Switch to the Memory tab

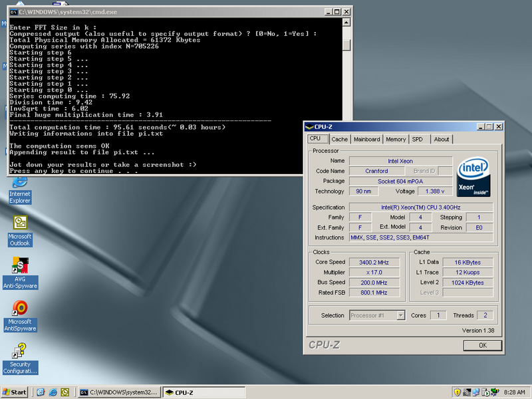(x=396, y=140)
